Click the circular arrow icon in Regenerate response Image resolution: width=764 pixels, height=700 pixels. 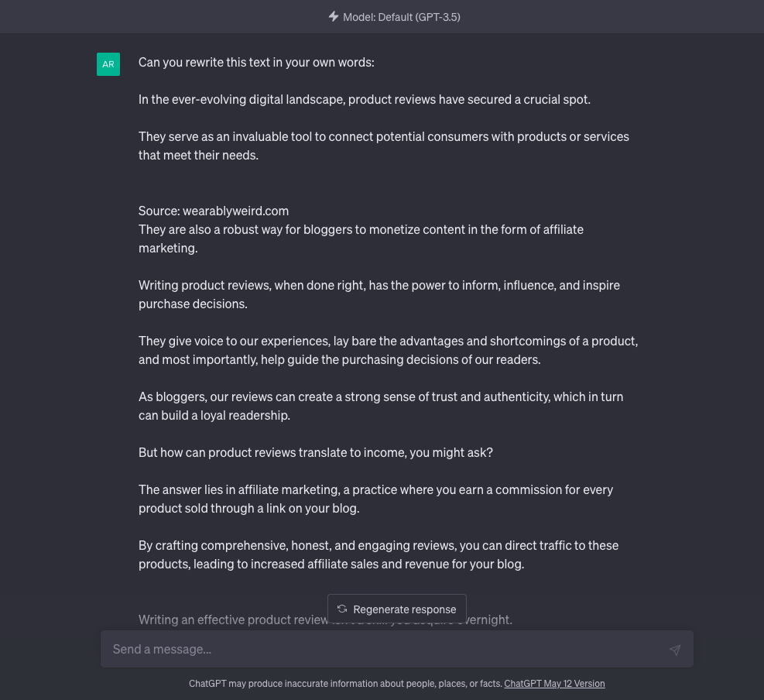pos(342,609)
